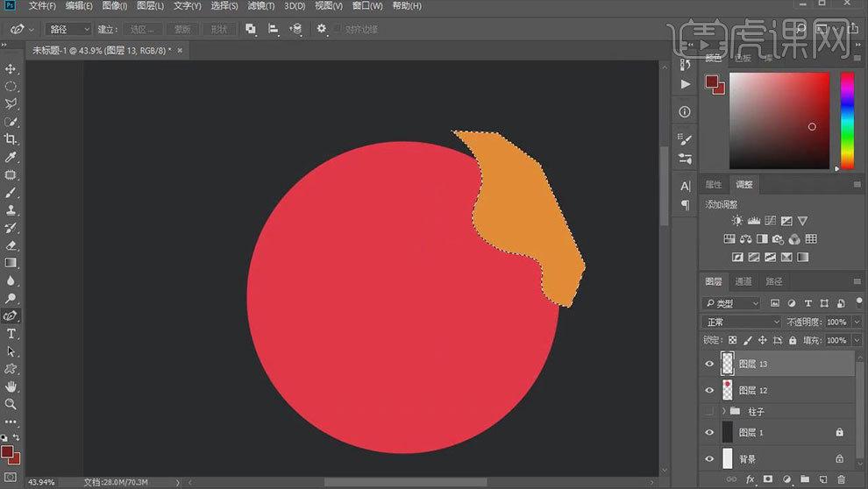This screenshot has width=868, height=489.
Task: Select the Crop tool
Action: pos(11,139)
